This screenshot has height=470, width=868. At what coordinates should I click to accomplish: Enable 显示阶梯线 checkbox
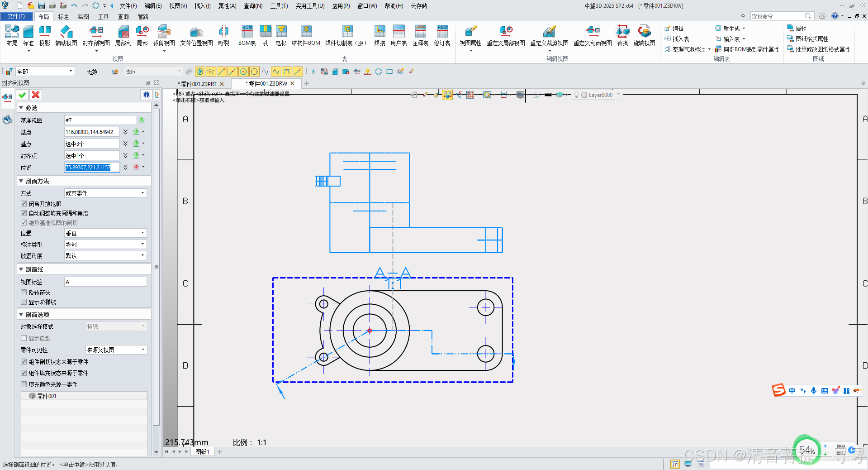coord(24,302)
